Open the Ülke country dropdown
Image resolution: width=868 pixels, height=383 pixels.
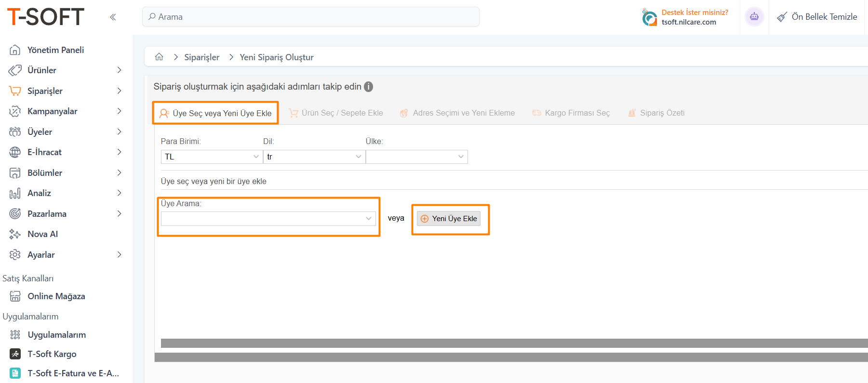click(x=417, y=157)
